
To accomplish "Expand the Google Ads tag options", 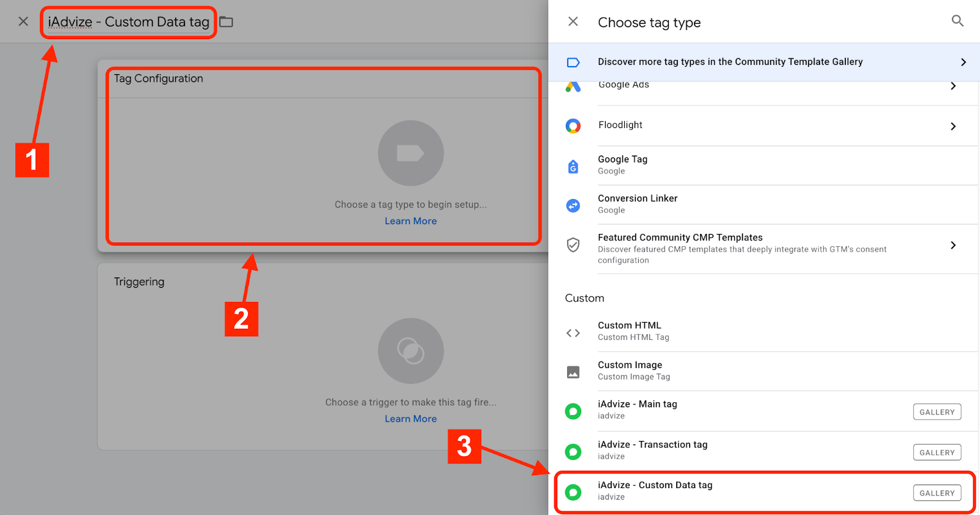I will tap(952, 86).
